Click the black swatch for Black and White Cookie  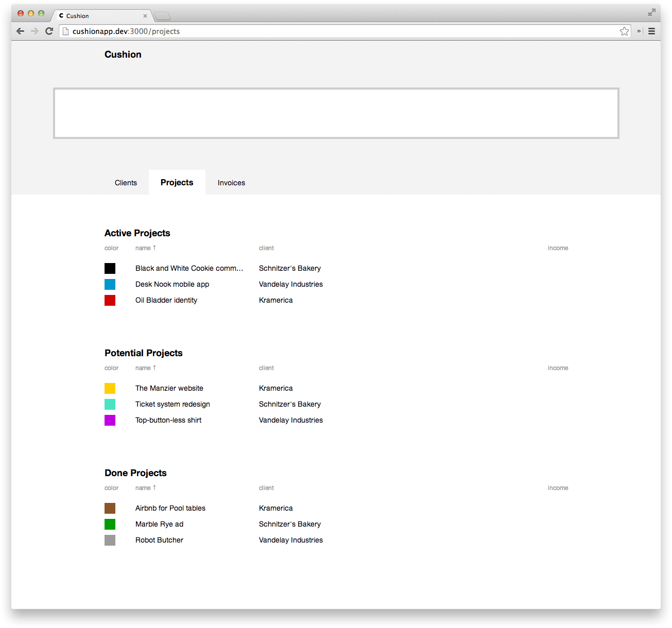(110, 268)
